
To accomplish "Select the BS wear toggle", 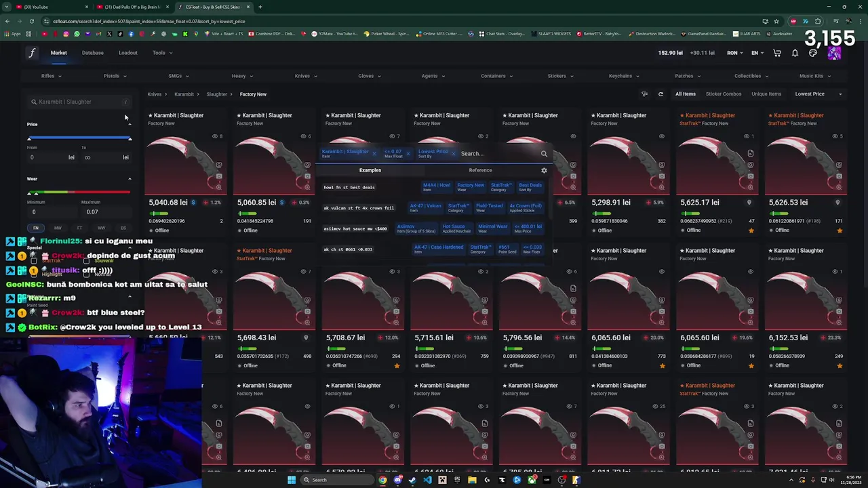I will (x=123, y=228).
